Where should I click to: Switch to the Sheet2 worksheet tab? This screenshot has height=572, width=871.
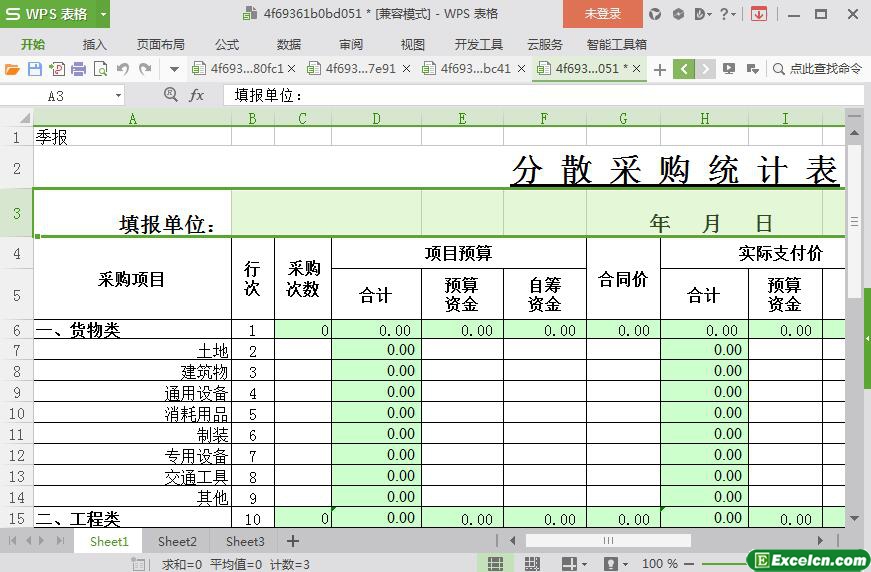(177, 541)
